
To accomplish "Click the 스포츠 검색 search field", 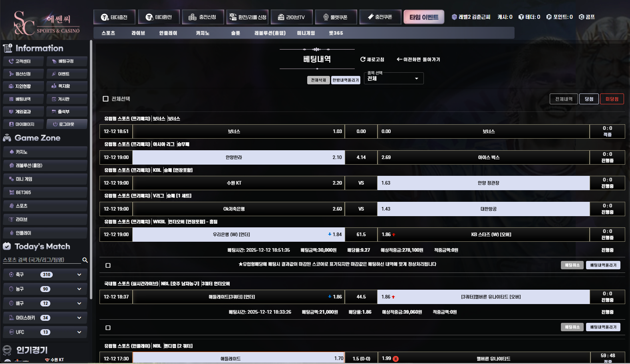I will [40, 260].
